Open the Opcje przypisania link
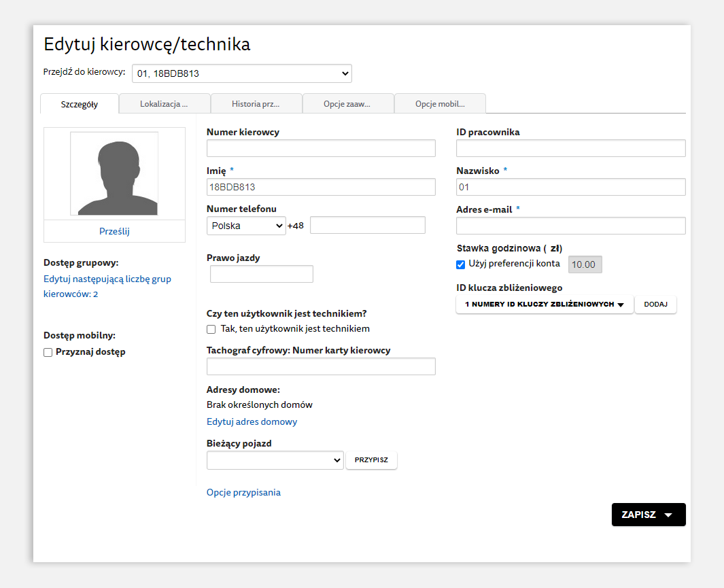This screenshot has height=588, width=724. pos(243,492)
